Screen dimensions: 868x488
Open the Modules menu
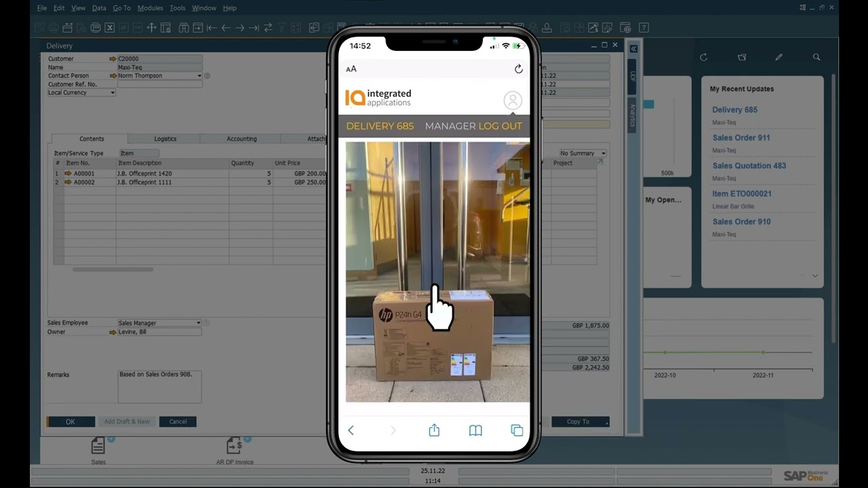[150, 8]
